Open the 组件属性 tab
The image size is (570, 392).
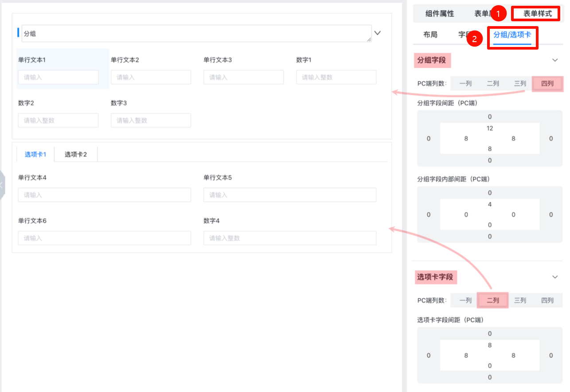tap(440, 14)
